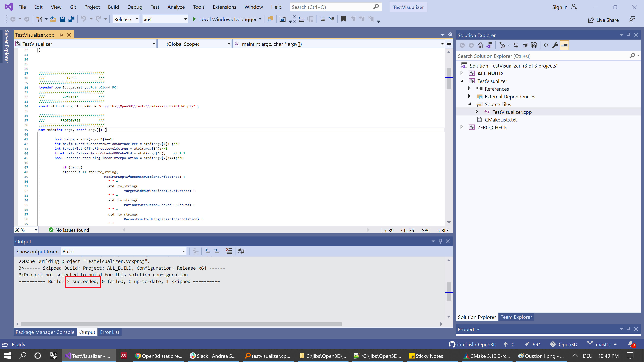The image size is (644, 362).
Task: Unpin the Solution Explorer panel
Action: click(629, 35)
